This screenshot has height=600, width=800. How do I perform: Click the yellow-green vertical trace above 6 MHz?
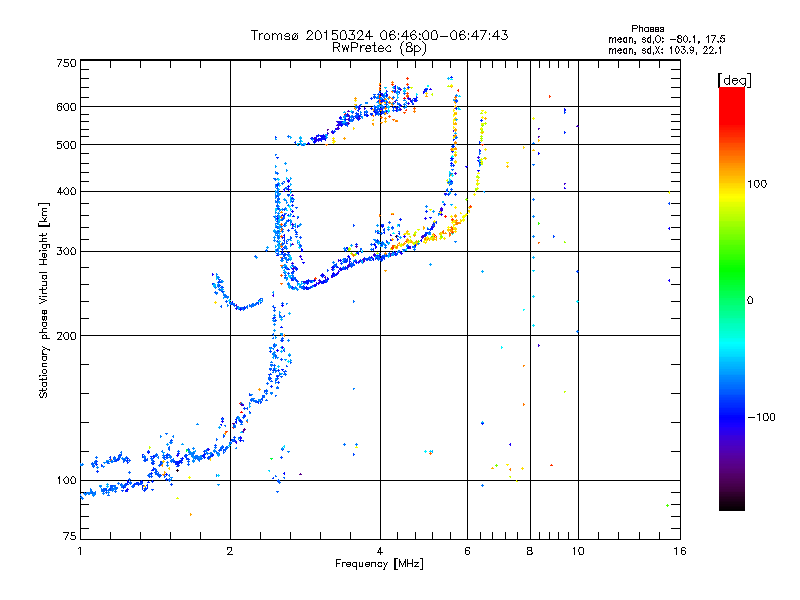pyautogui.click(x=481, y=152)
